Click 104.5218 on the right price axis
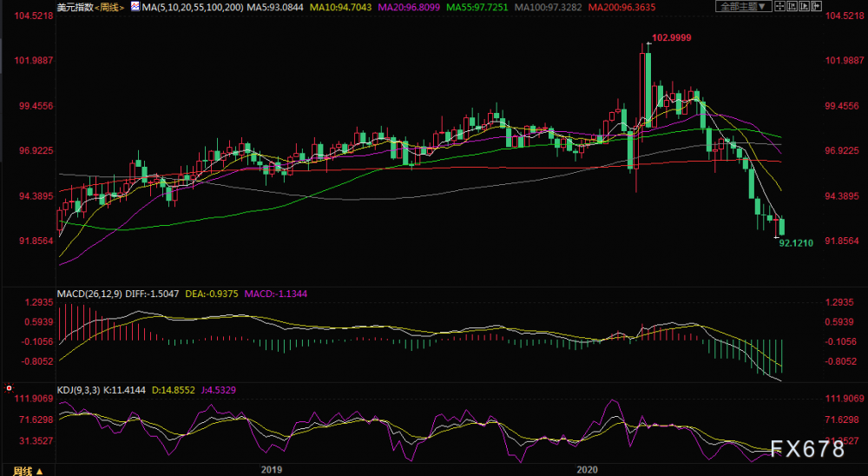Screen dimensions: 868x476 pyautogui.click(x=845, y=16)
